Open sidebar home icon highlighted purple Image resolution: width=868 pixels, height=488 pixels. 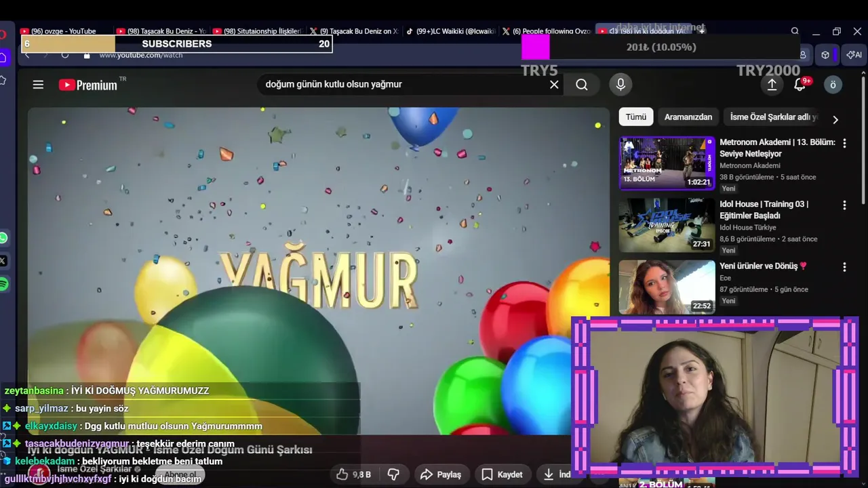tap(3, 58)
